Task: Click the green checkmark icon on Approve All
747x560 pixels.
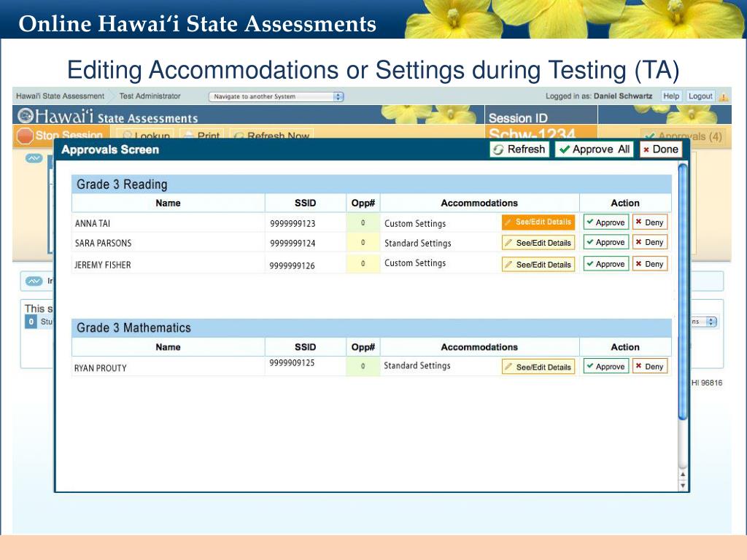Action: (x=565, y=149)
